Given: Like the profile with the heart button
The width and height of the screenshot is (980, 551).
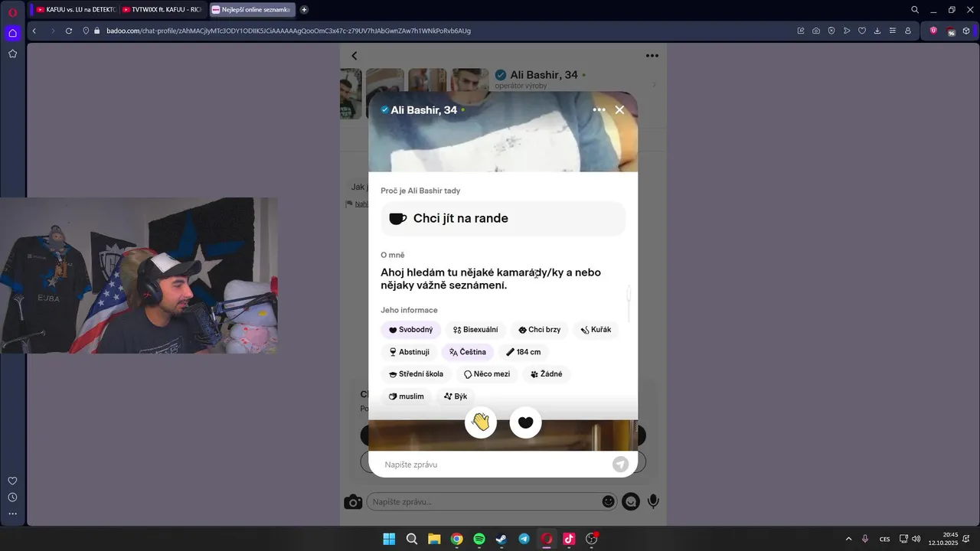Looking at the screenshot, I should point(525,422).
